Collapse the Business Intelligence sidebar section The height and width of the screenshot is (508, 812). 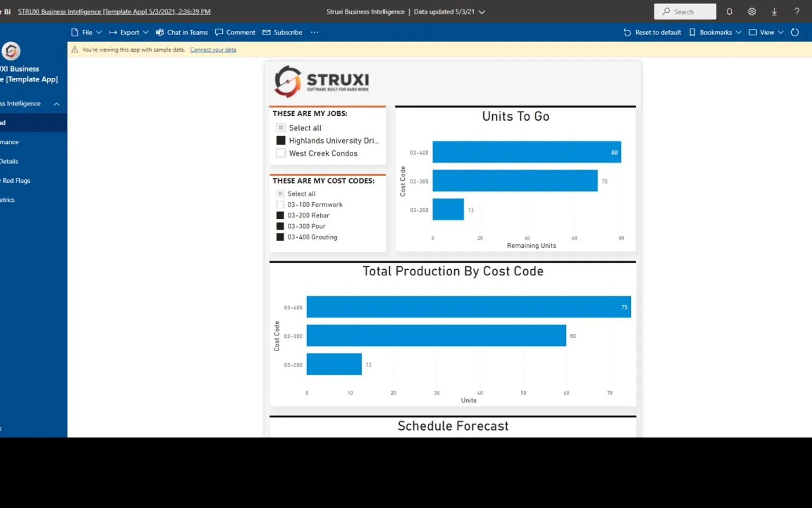coord(57,104)
